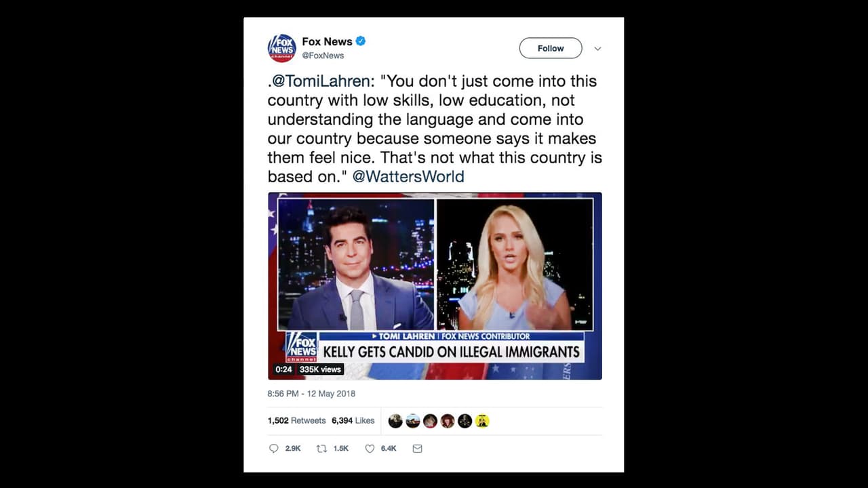
Task: Click the envelope direct message icon
Action: 417,449
